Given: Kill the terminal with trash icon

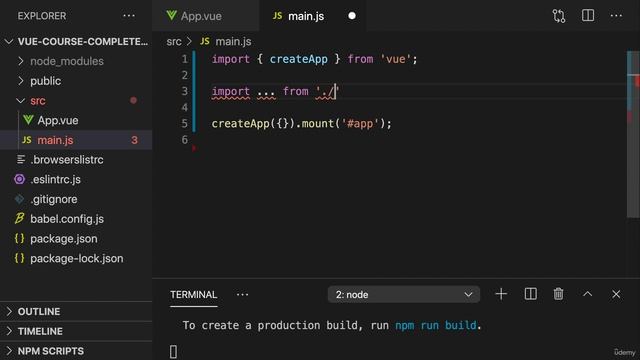Looking at the screenshot, I should tap(558, 294).
